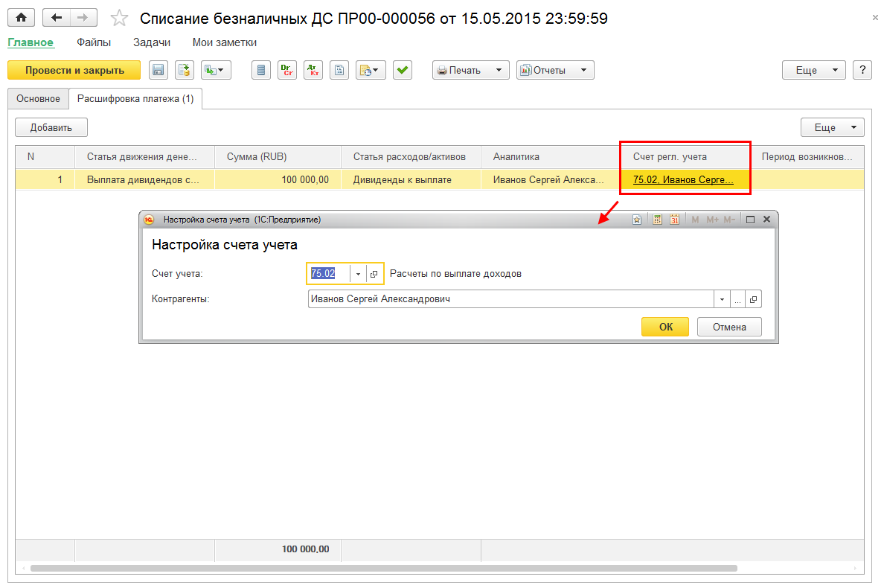Go back using the left arrow

pyautogui.click(x=57, y=17)
